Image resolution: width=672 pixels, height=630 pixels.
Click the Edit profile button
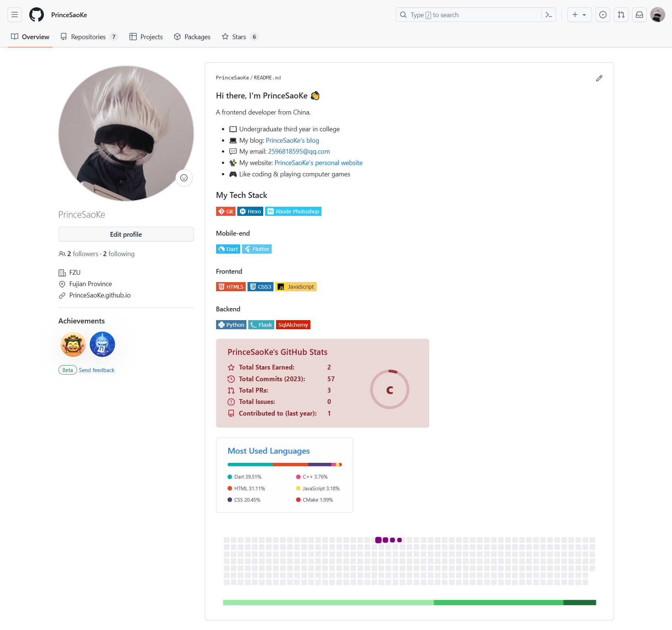(x=126, y=234)
